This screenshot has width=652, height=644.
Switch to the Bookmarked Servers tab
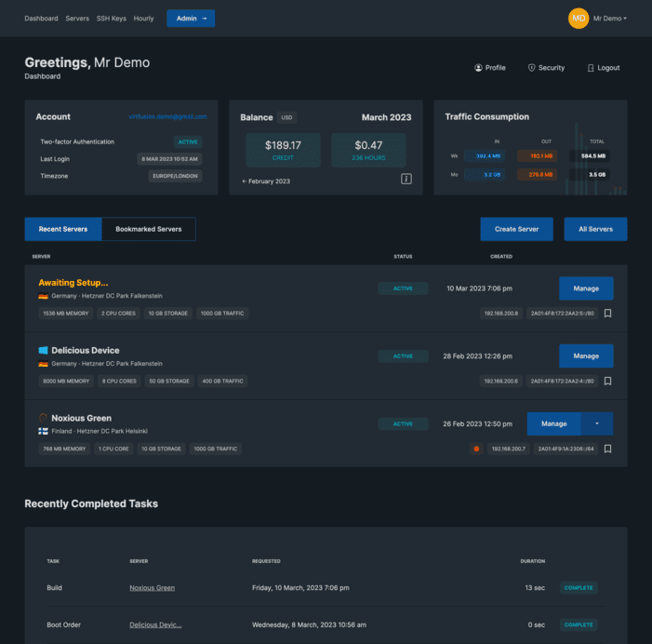pyautogui.click(x=149, y=229)
